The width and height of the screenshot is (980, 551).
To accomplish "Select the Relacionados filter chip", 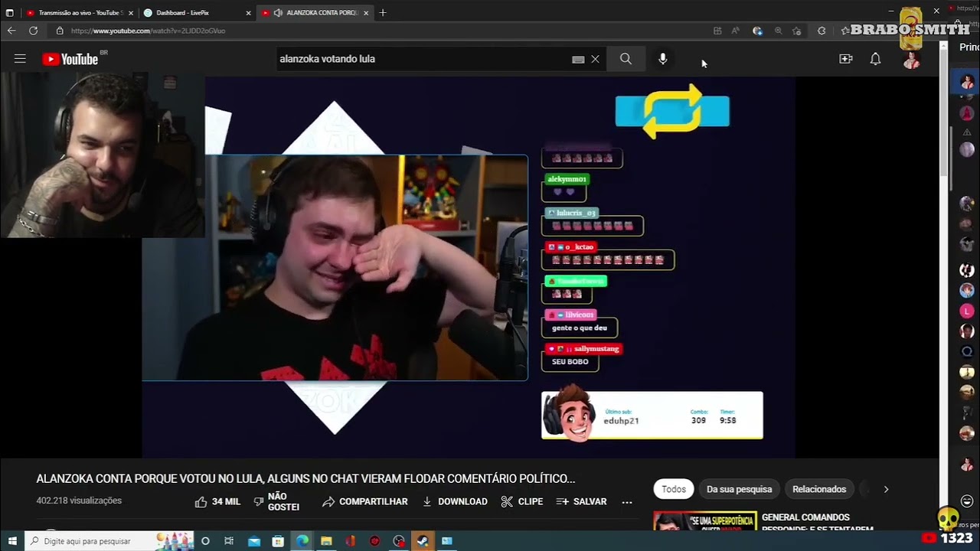I will coord(819,489).
